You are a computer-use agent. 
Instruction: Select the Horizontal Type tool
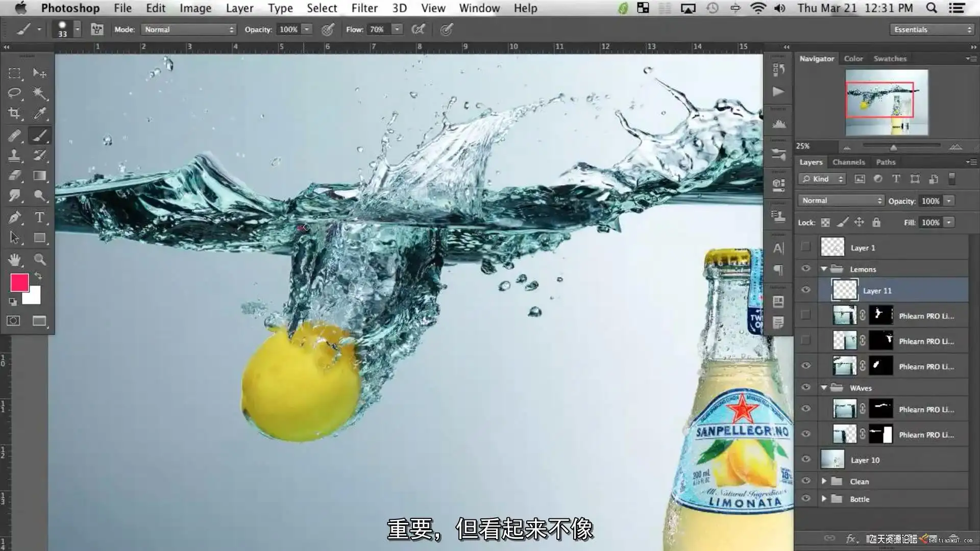pyautogui.click(x=39, y=217)
